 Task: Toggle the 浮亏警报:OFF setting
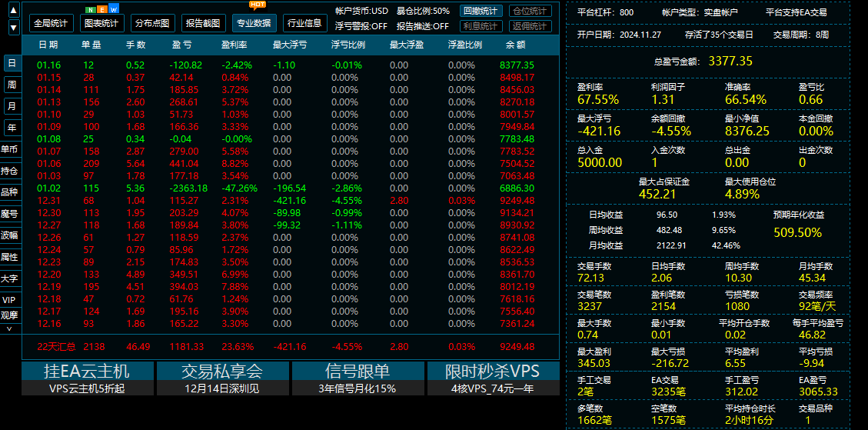[x=361, y=26]
